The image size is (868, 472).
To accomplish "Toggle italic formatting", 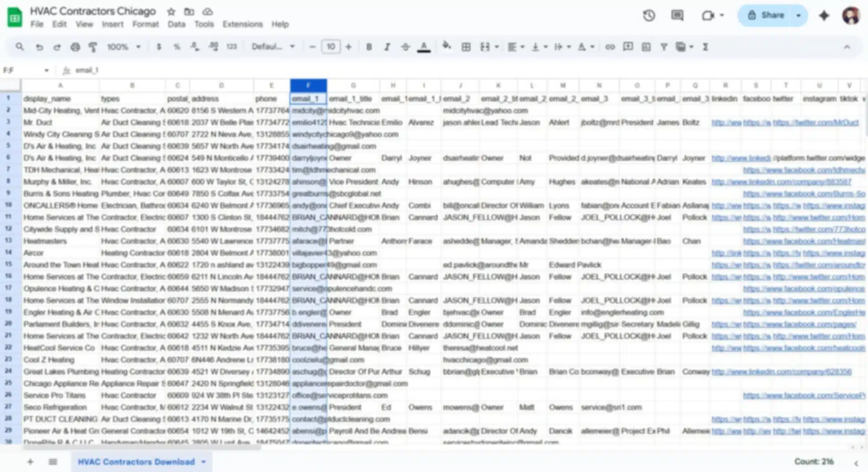I will pos(387,47).
